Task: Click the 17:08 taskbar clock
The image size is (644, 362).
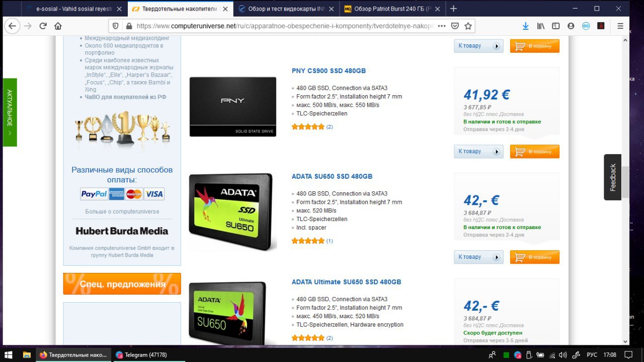Action: point(609,355)
